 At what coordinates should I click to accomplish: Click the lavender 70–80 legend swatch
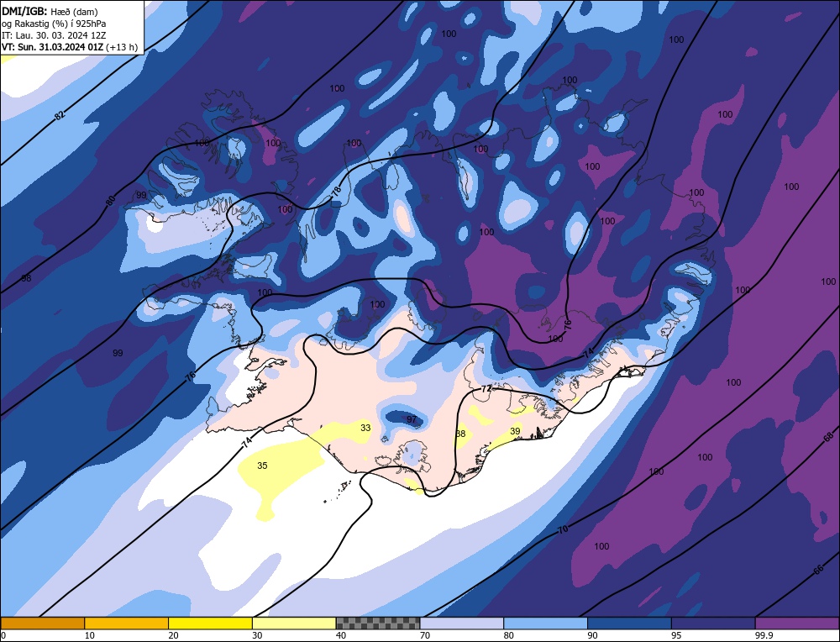(462, 623)
